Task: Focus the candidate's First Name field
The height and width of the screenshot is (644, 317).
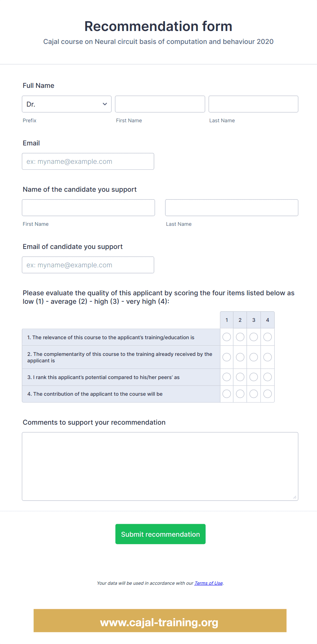Action: pos(88,207)
